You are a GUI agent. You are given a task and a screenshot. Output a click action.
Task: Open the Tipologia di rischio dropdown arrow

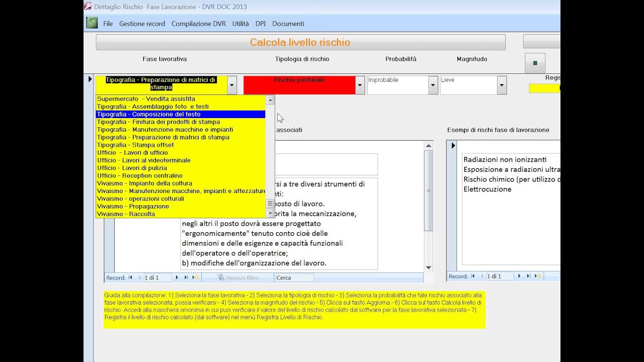point(360,85)
